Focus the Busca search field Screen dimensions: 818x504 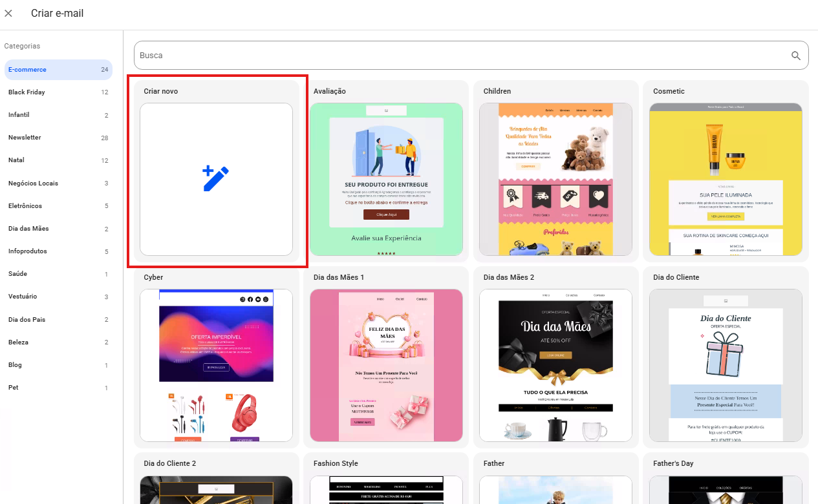[471, 56]
